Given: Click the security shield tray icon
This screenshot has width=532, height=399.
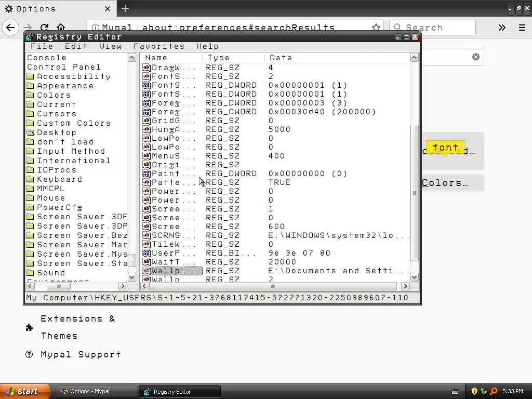Looking at the screenshot, I should point(474,392).
